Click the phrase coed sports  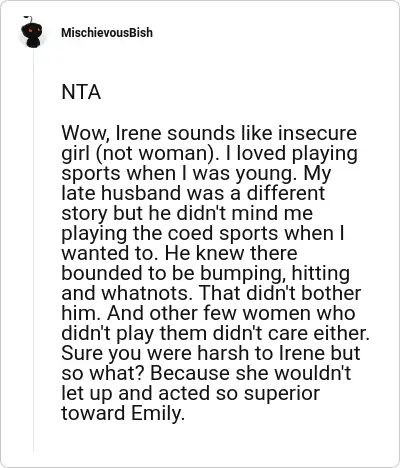pos(223,234)
